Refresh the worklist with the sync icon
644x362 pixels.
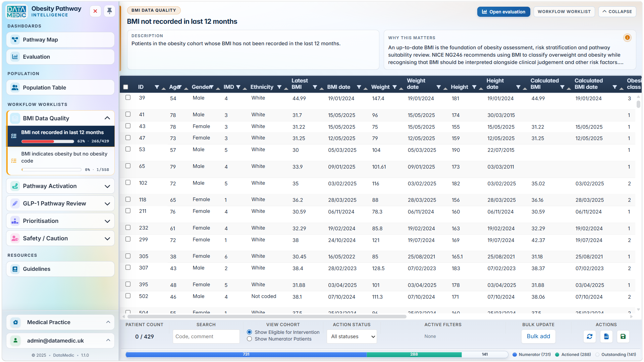pos(590,336)
